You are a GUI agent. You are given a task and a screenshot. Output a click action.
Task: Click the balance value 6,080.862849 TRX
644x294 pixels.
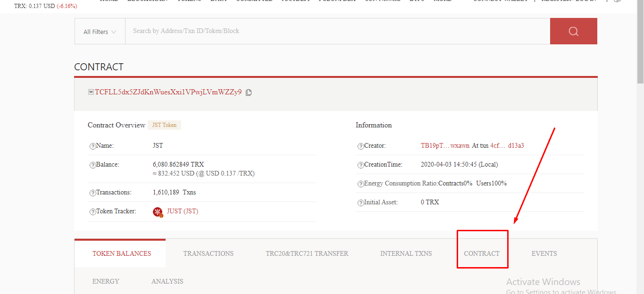[178, 164]
